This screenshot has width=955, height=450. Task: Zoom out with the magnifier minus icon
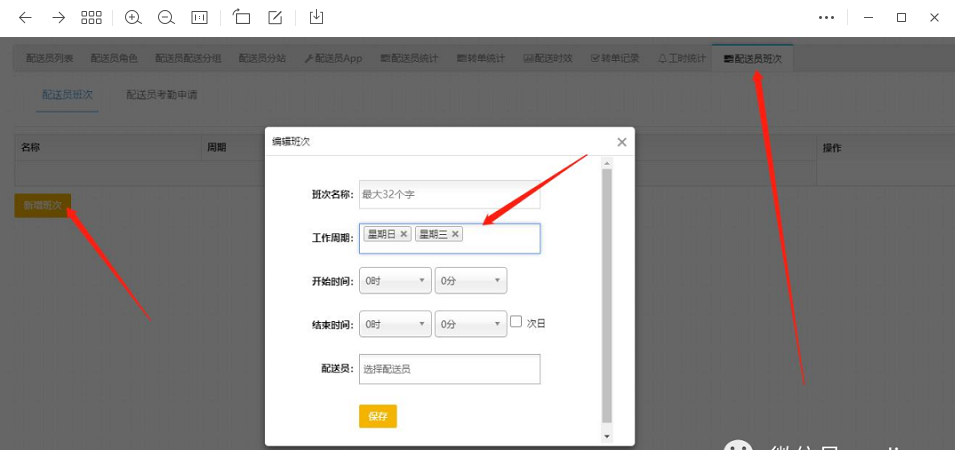click(x=166, y=17)
